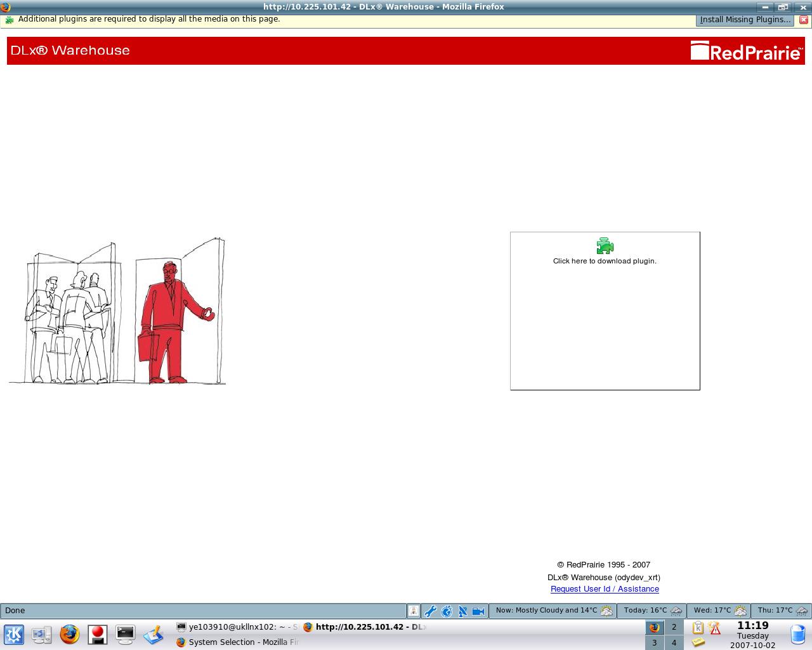Open the Konsole terminal launcher icon
The width and height of the screenshot is (812, 650).
pyautogui.click(x=125, y=634)
